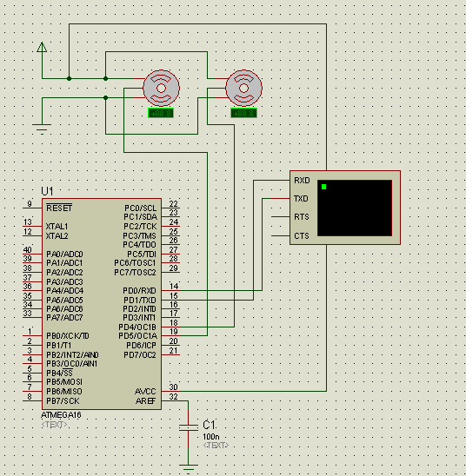Click the PD6/ICP pin label
The height and width of the screenshot is (476, 466).
(141, 345)
